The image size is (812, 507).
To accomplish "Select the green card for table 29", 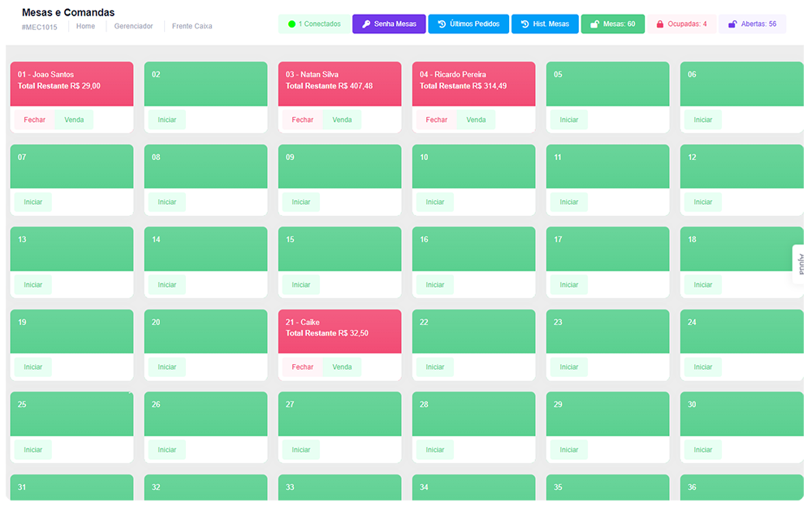I will 607,414.
